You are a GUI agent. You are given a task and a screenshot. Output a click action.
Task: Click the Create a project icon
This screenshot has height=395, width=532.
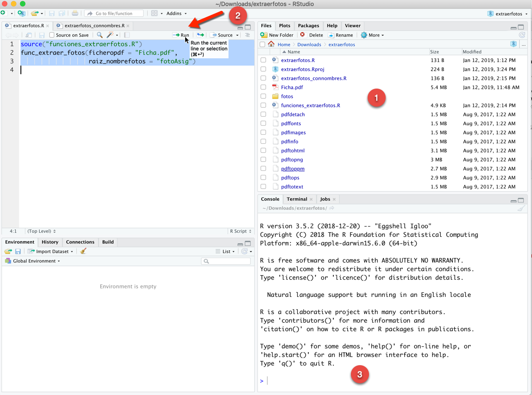(x=21, y=13)
